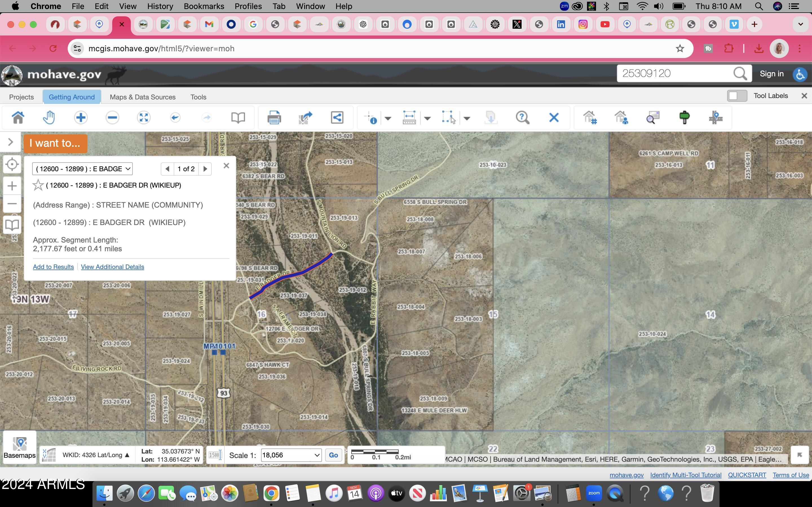Advance to result 2 of 2 with next arrow
812x507 pixels.
click(205, 169)
